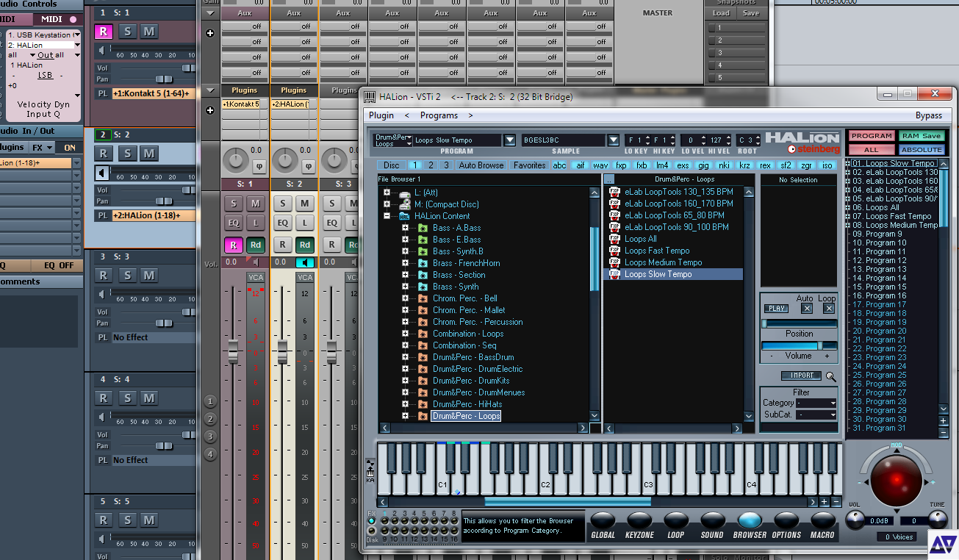
Task: Toggle EQ on mixer channel S: 2
Action: (283, 223)
